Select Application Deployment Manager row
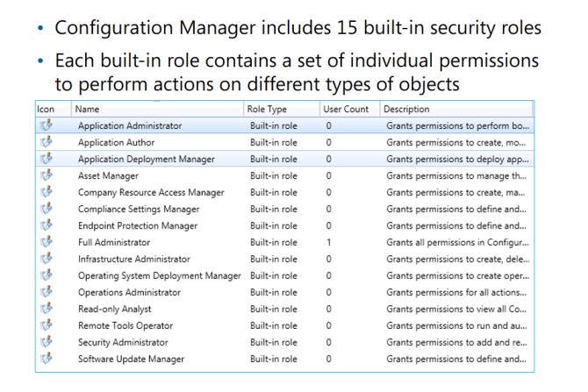 coord(284,159)
